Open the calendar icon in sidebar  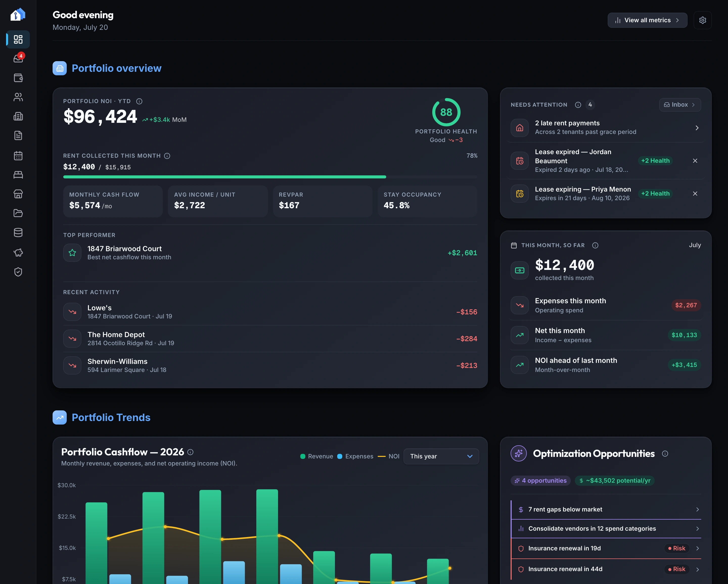pyautogui.click(x=18, y=156)
